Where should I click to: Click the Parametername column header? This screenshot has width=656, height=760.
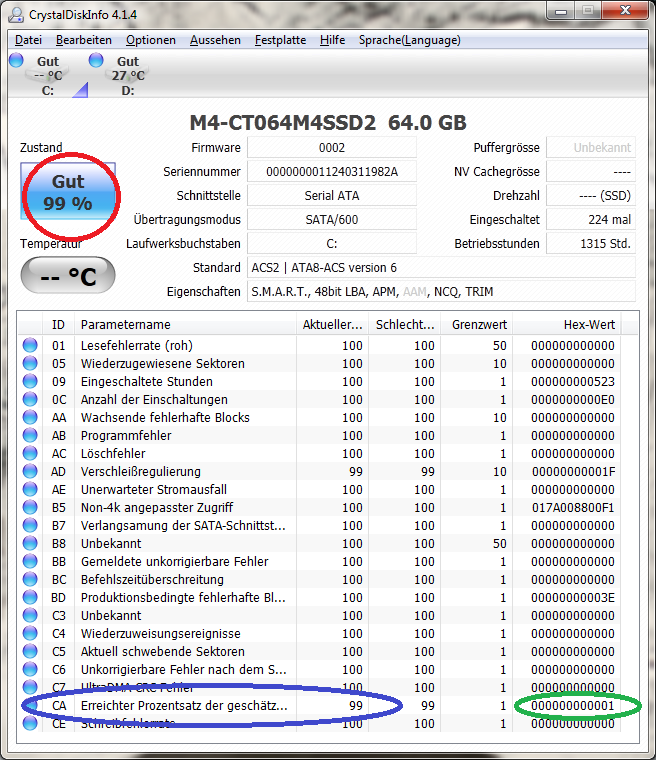(x=185, y=324)
